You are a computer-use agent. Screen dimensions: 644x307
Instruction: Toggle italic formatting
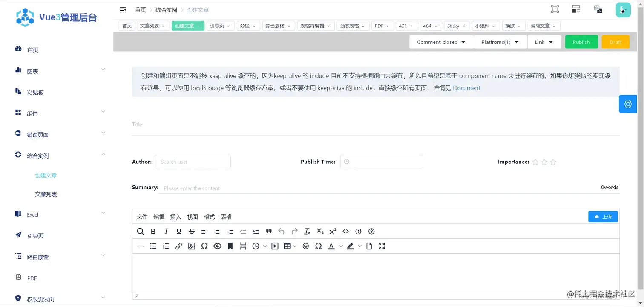click(x=166, y=232)
